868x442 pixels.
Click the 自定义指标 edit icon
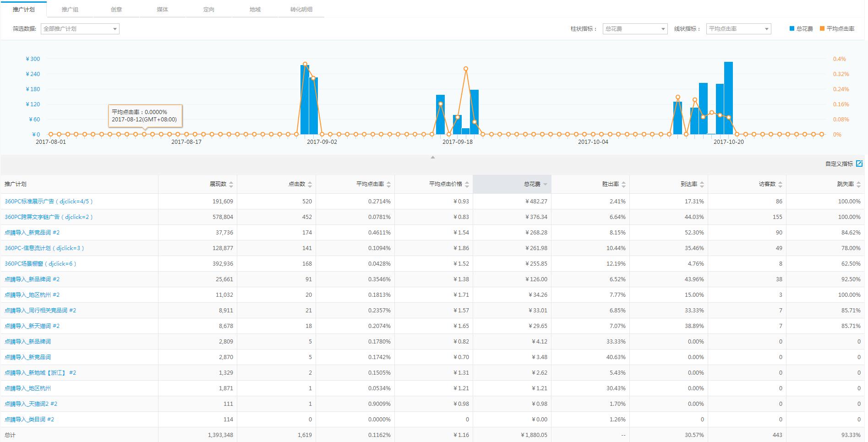pos(859,164)
